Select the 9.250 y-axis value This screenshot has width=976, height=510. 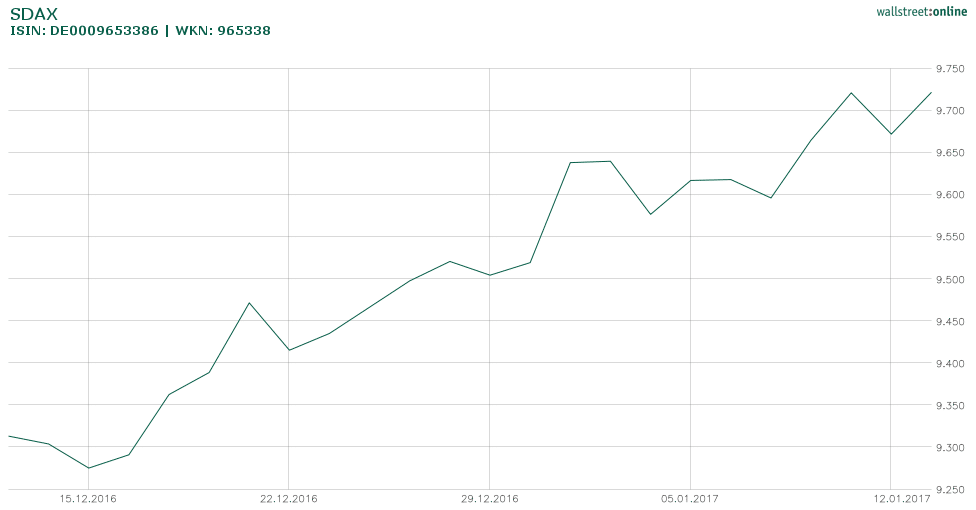(x=949, y=489)
